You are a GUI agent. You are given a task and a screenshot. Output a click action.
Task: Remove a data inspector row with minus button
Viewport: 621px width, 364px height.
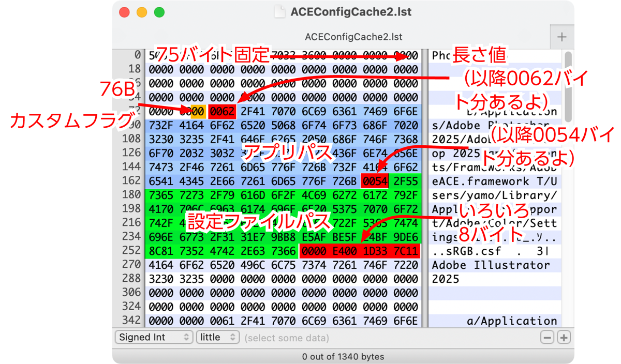coord(547,338)
